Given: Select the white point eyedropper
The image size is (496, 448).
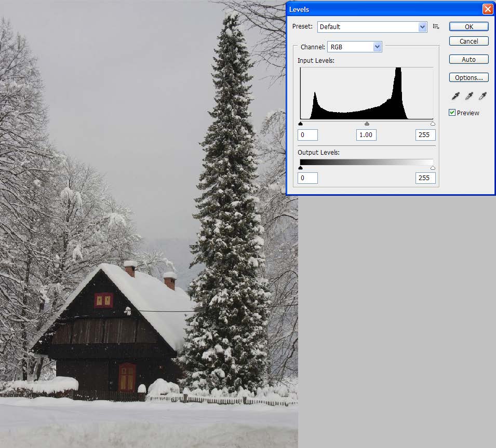Looking at the screenshot, I should tap(482, 96).
